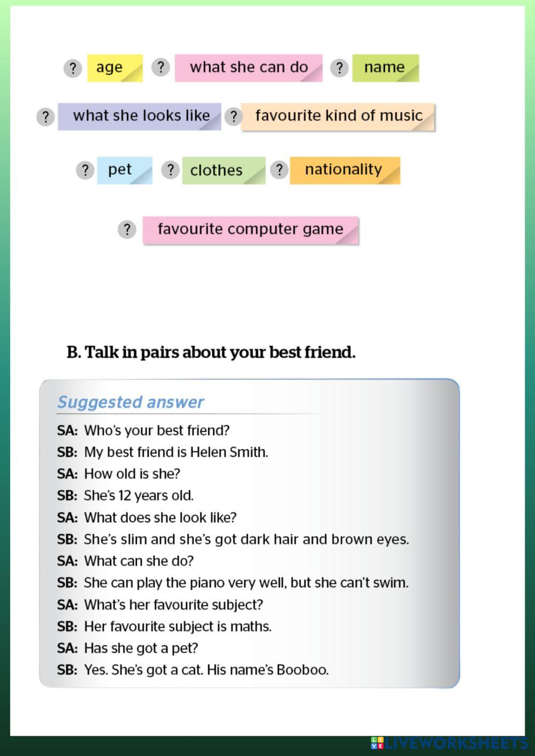The width and height of the screenshot is (535, 756).
Task: Select the 'favourite computer game' note
Action: tap(250, 230)
